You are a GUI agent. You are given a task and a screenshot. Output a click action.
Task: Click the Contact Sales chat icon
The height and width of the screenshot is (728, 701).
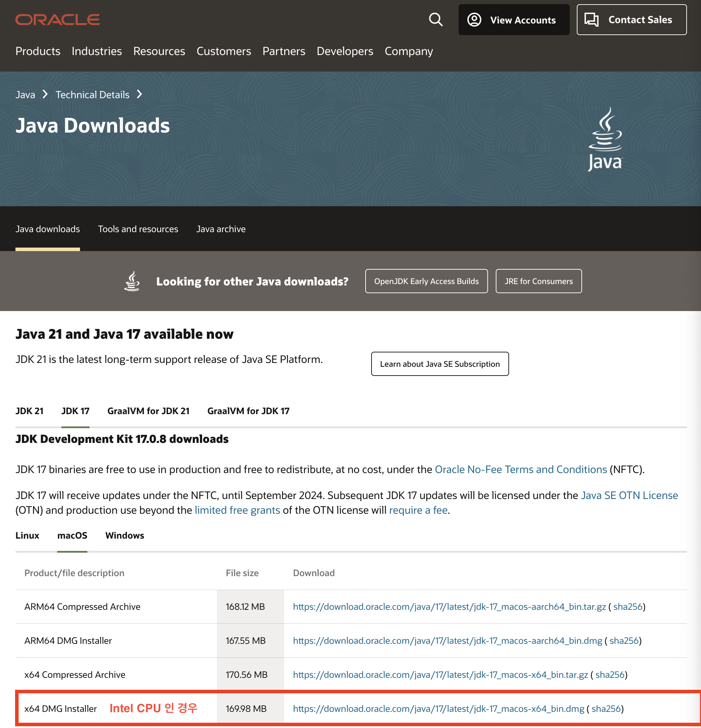pos(591,20)
